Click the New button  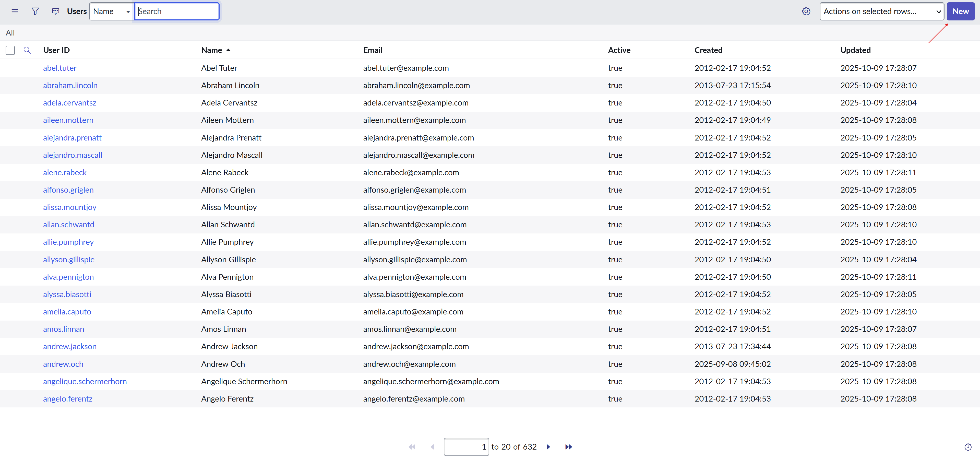[x=960, y=11]
